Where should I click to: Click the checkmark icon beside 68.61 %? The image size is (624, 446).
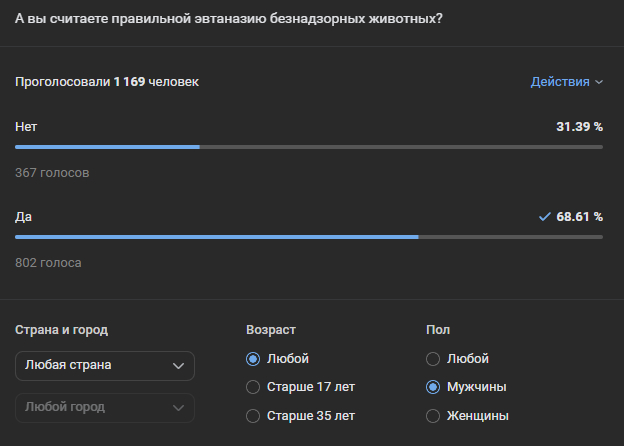[x=544, y=216]
